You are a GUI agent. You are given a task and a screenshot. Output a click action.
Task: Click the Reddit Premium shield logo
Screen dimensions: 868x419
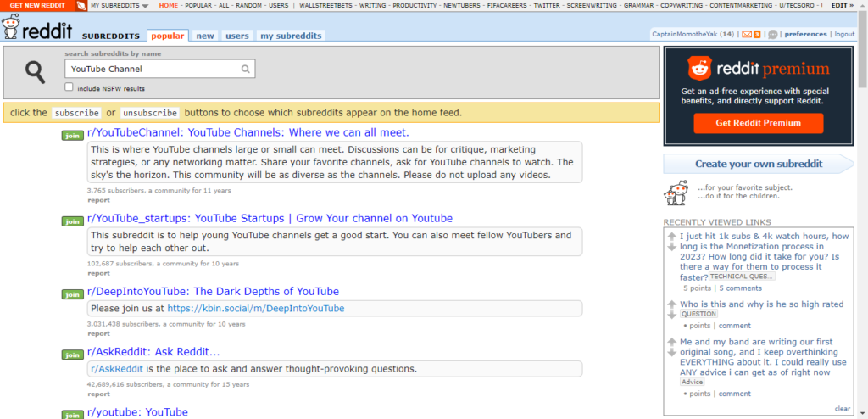pos(699,69)
